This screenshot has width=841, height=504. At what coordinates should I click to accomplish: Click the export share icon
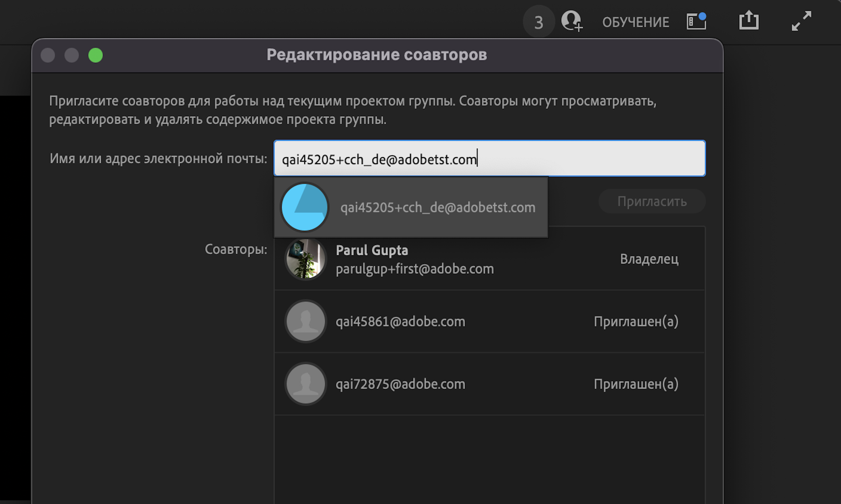coord(749,21)
